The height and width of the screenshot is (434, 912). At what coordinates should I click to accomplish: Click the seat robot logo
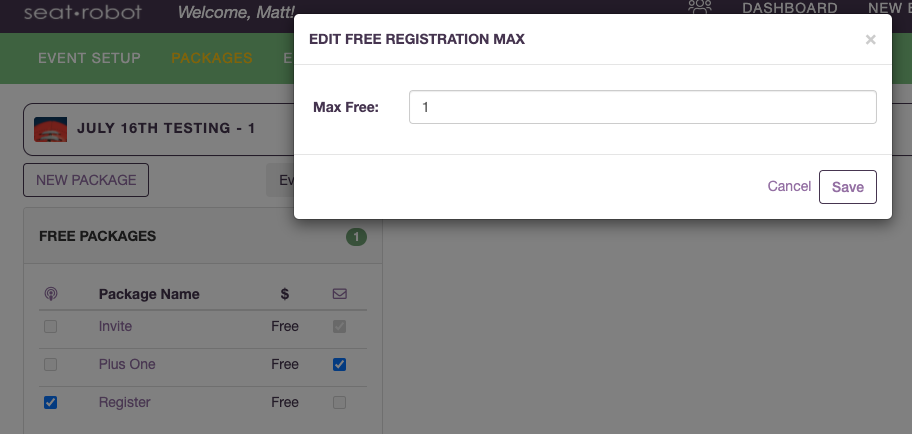coord(83,12)
